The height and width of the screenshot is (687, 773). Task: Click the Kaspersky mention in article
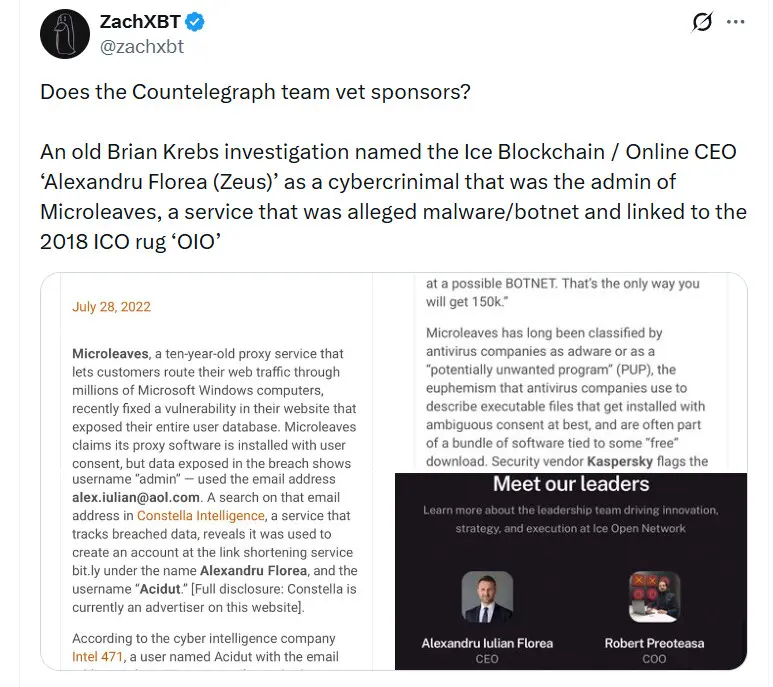(x=630, y=461)
